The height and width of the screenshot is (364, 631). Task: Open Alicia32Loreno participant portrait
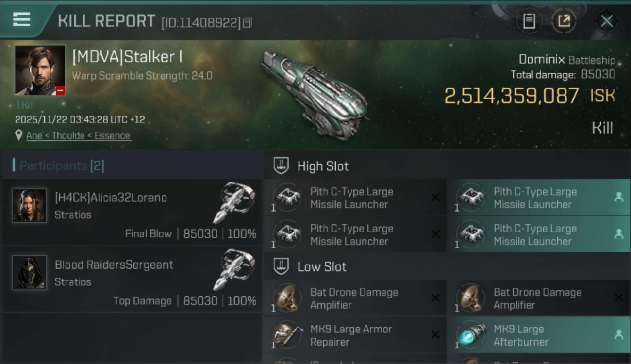[x=30, y=206]
